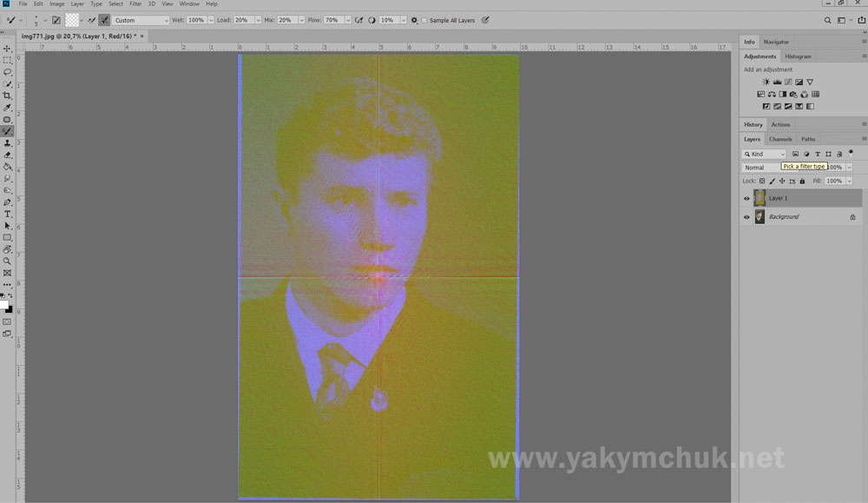Expand Flow percentage dropdown
Screen dimensions: 868x503
(348, 21)
